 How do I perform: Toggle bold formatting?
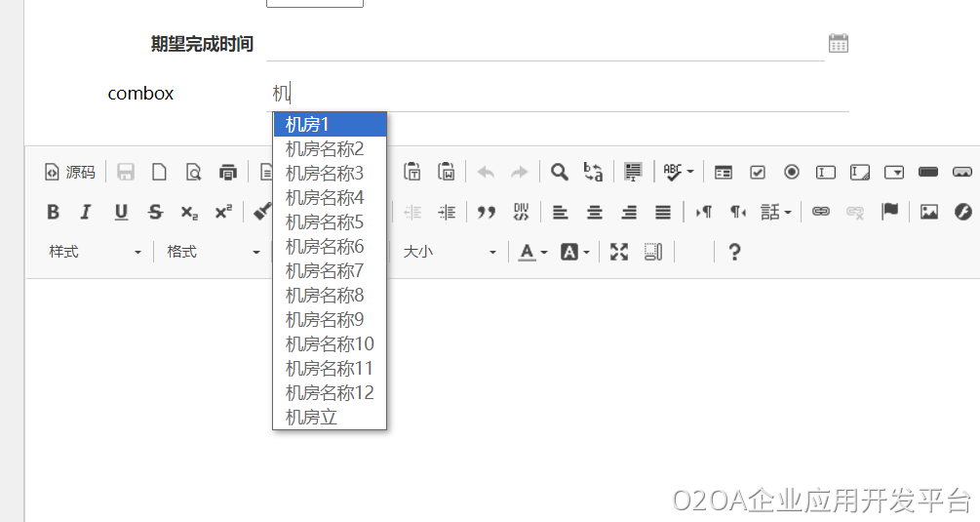click(54, 212)
